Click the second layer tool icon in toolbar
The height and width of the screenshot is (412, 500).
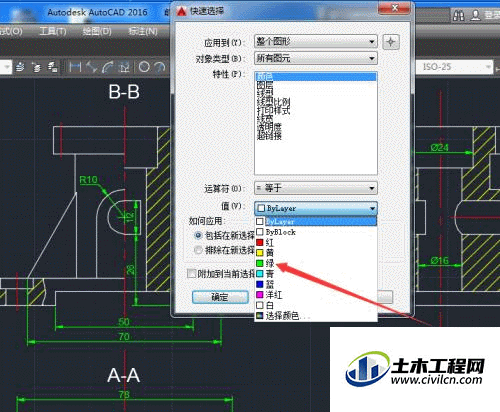tap(36, 67)
